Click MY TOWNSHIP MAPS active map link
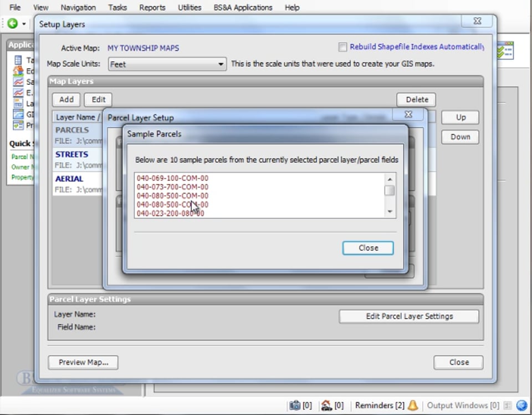 pyautogui.click(x=143, y=48)
